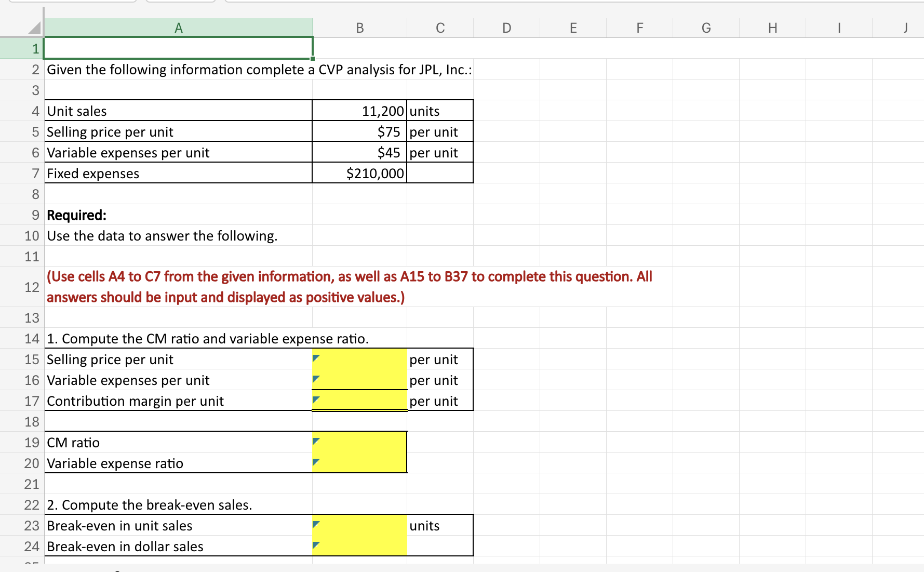This screenshot has width=924, height=572.
Task: Select the entire column A header
Action: pyautogui.click(x=179, y=28)
